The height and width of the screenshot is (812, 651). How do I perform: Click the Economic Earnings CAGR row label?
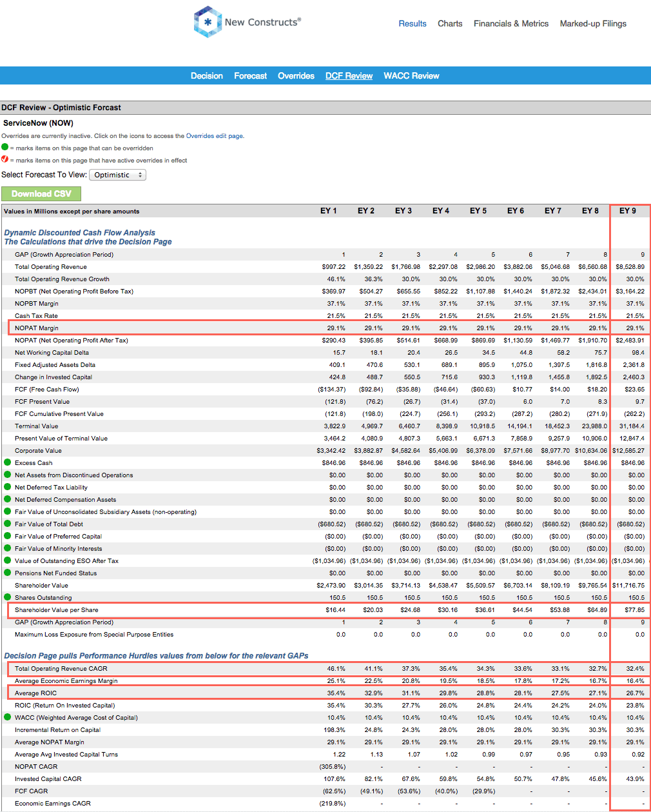click(x=53, y=804)
